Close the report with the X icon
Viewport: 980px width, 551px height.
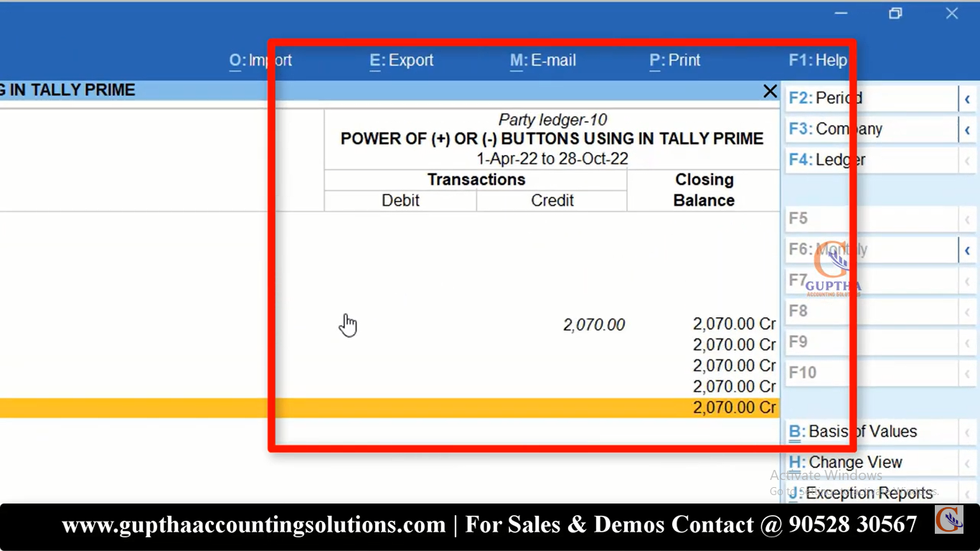point(770,91)
